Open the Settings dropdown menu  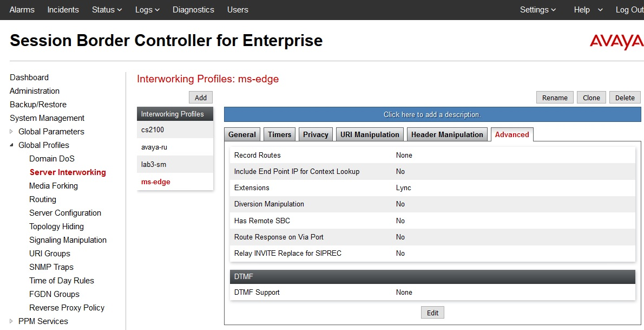pos(538,10)
